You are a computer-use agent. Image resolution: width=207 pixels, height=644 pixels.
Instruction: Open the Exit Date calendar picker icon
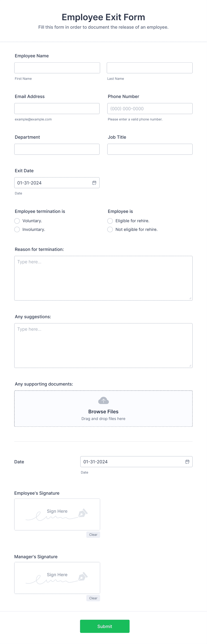[94, 183]
